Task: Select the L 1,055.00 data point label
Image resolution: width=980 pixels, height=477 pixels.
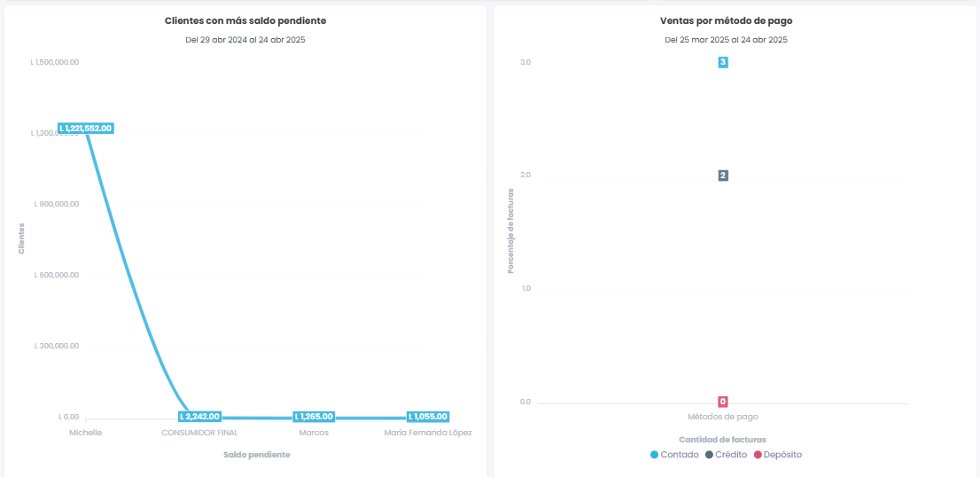Action: [428, 417]
